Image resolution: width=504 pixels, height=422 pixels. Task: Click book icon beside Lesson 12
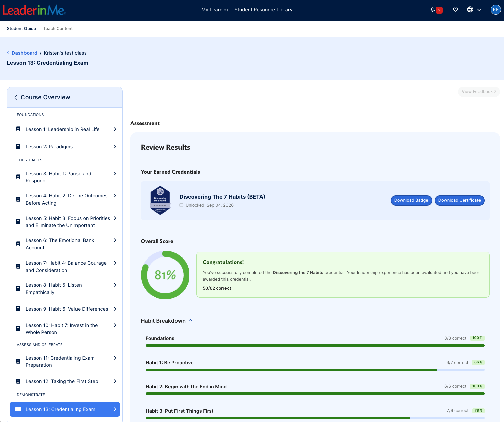point(18,381)
